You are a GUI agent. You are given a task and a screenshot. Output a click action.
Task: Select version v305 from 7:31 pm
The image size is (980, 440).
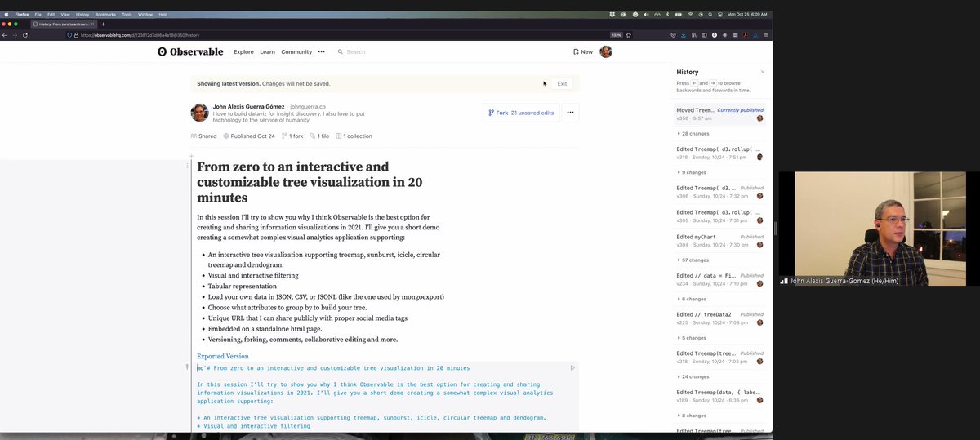(720, 216)
